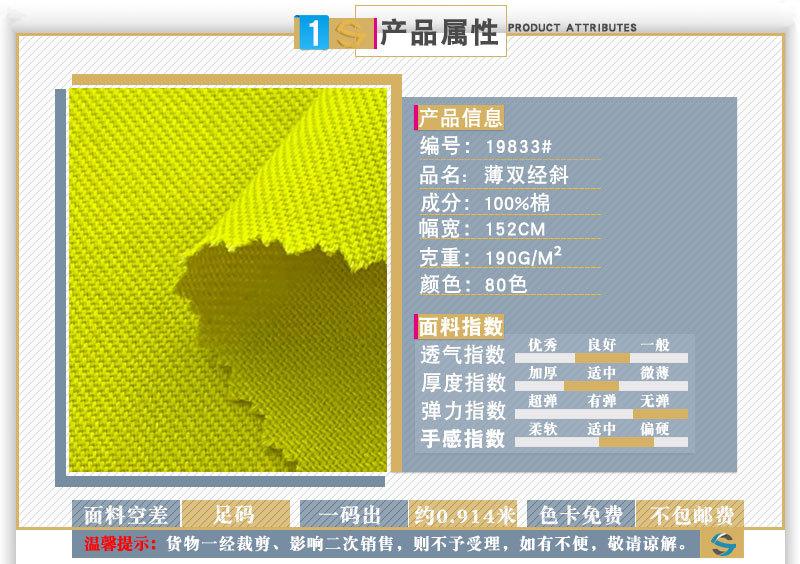Click the blue S logo at bottom right
This screenshot has width=800, height=564.
(721, 543)
